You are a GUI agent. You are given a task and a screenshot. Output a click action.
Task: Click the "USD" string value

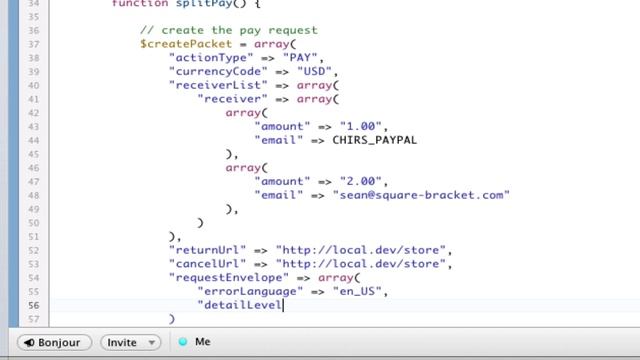[x=314, y=71]
